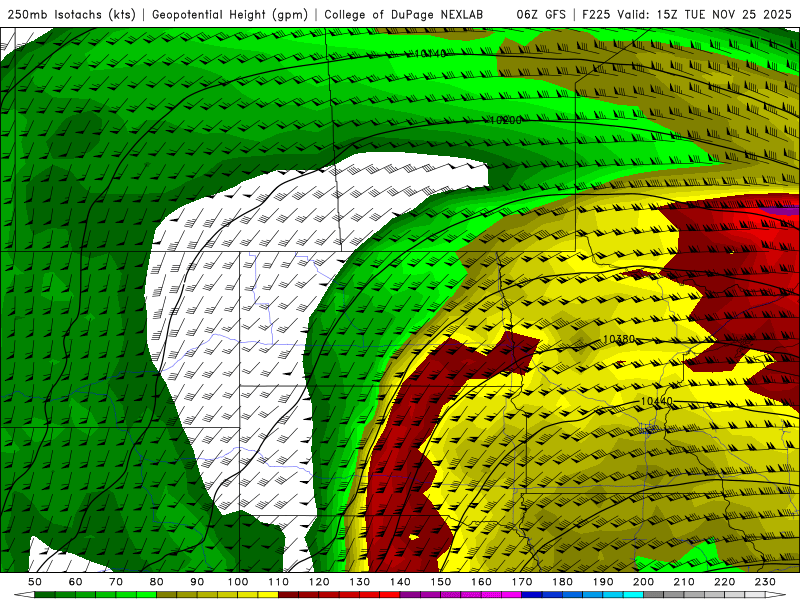Viewport: 800px width, 600px height.
Task: Click the 220 kts colorbar tick label
Action: click(724, 582)
